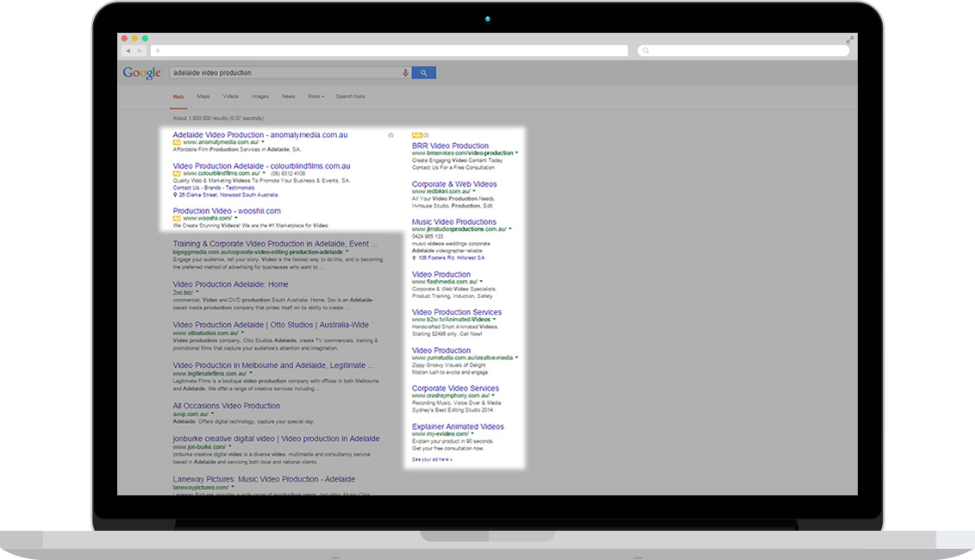The height and width of the screenshot is (560, 975).
Task: Click the Contact Us sitelink of colourblindfilms
Action: pyautogui.click(x=186, y=188)
